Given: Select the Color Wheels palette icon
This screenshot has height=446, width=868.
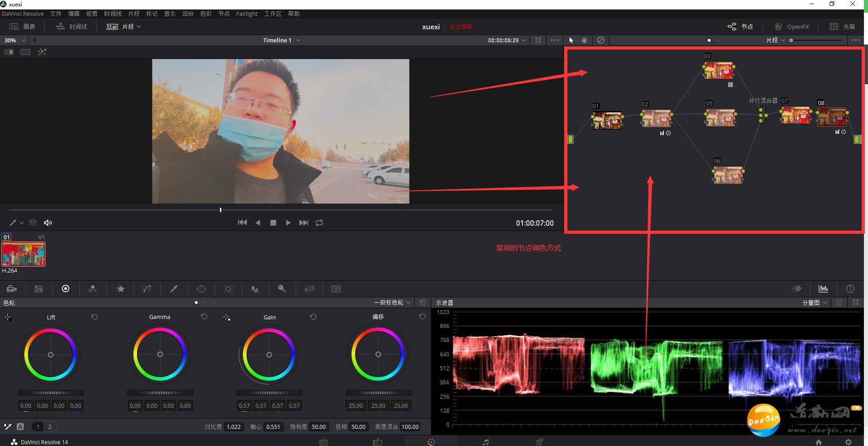Looking at the screenshot, I should [x=65, y=289].
